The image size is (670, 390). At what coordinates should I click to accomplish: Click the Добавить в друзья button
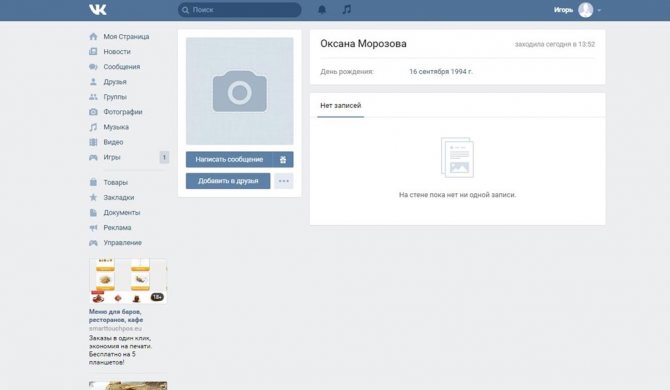(x=228, y=181)
